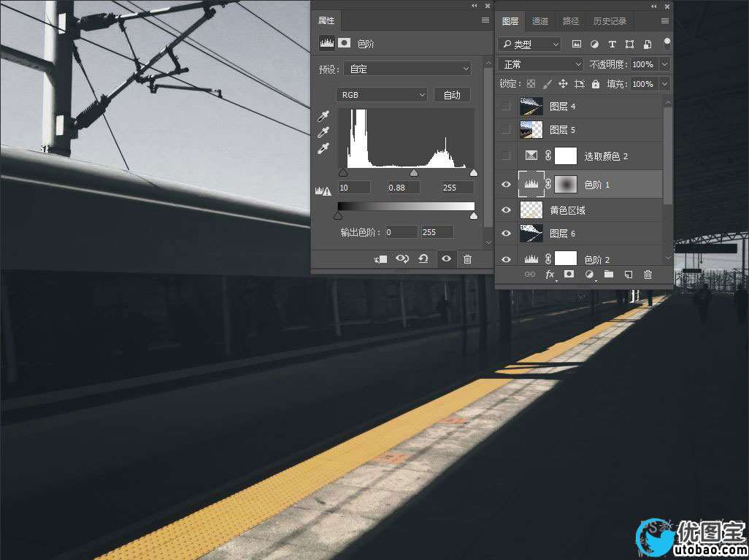749x560 pixels.
Task: Click lock all icon in Layers
Action: (x=596, y=85)
